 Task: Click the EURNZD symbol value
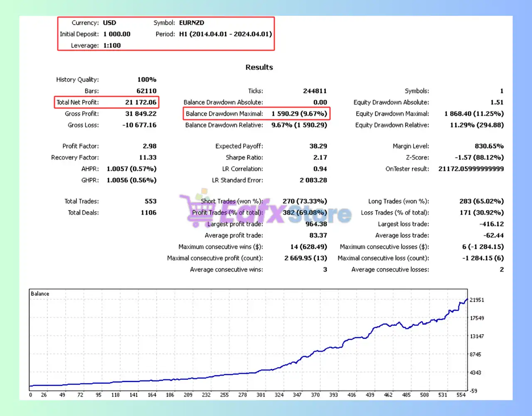[x=191, y=23]
